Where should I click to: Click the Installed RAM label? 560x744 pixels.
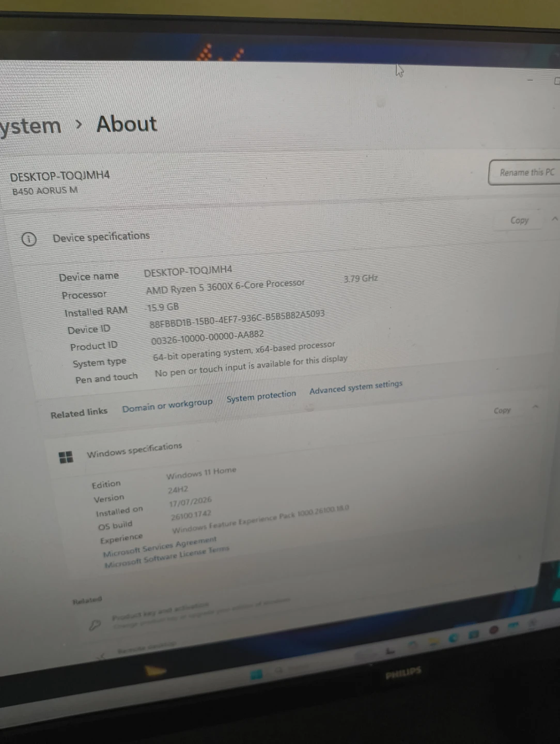96,312
